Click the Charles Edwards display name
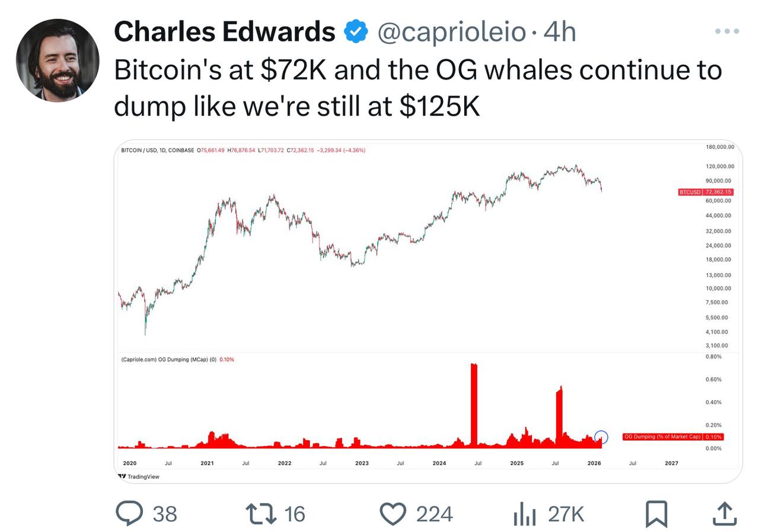The width and height of the screenshot is (759, 532). coord(224,32)
